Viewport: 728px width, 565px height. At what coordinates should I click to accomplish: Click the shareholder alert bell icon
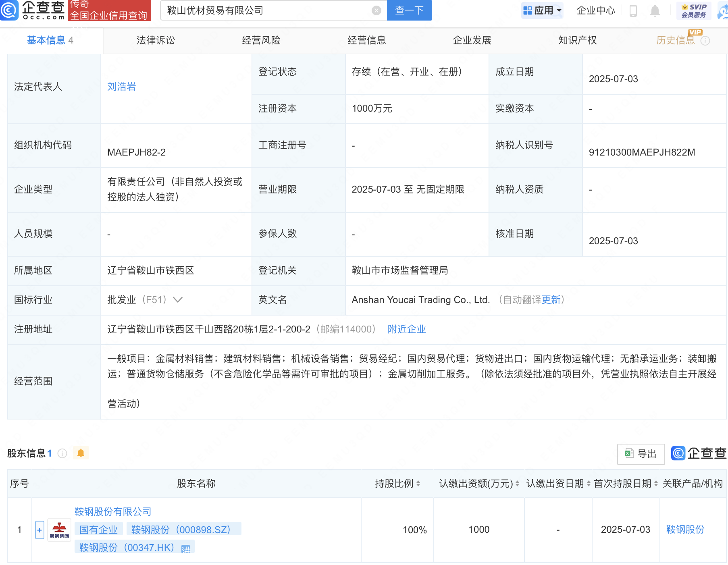pyautogui.click(x=81, y=453)
